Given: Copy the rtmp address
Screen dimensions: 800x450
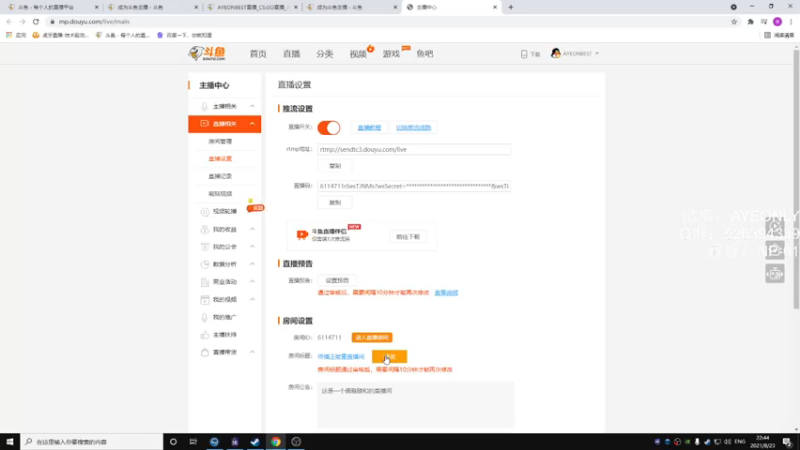Looking at the screenshot, I should pyautogui.click(x=335, y=166).
